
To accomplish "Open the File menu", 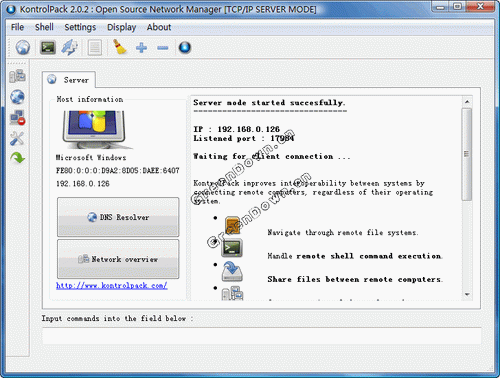I will click(17, 27).
